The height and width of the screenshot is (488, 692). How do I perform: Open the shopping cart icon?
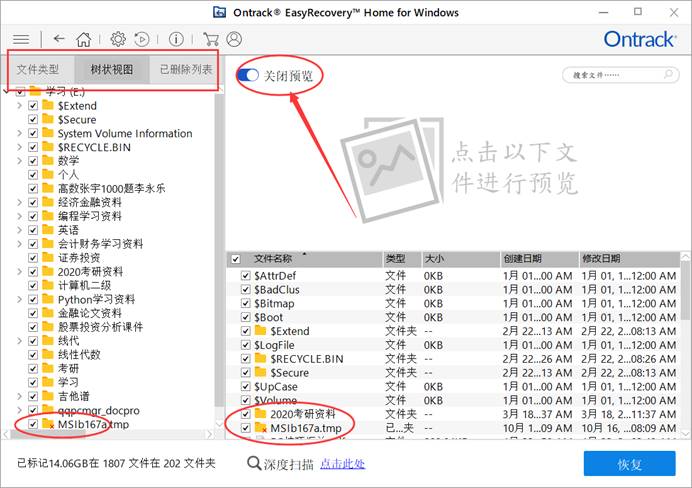211,39
